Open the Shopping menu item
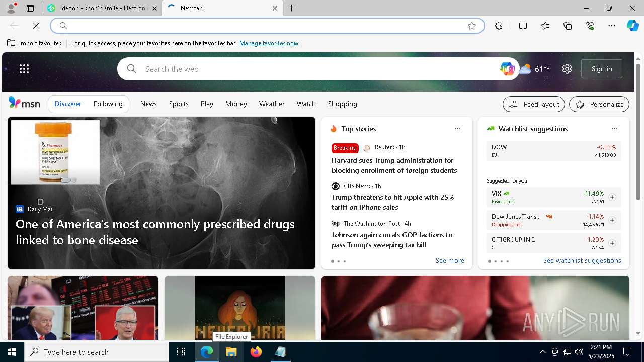The width and height of the screenshot is (644, 362). [x=342, y=104]
